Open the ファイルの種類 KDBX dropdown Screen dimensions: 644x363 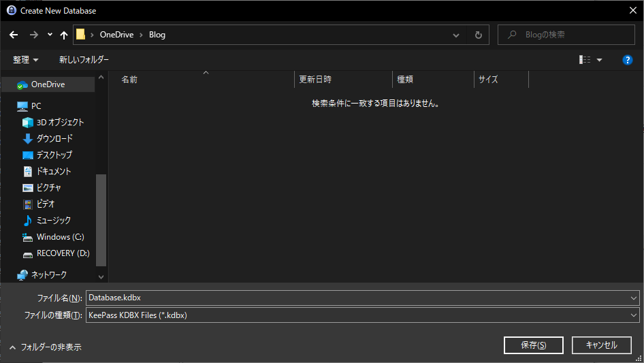click(x=634, y=315)
